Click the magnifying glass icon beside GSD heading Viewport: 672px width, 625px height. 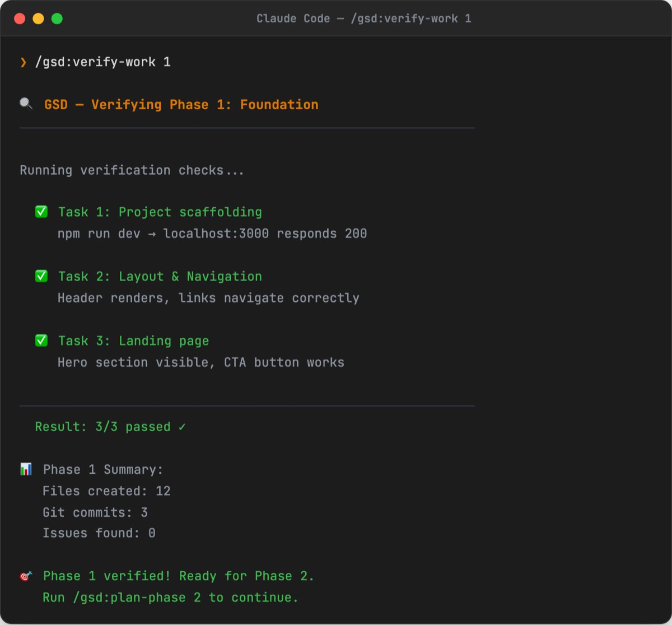pyautogui.click(x=26, y=104)
